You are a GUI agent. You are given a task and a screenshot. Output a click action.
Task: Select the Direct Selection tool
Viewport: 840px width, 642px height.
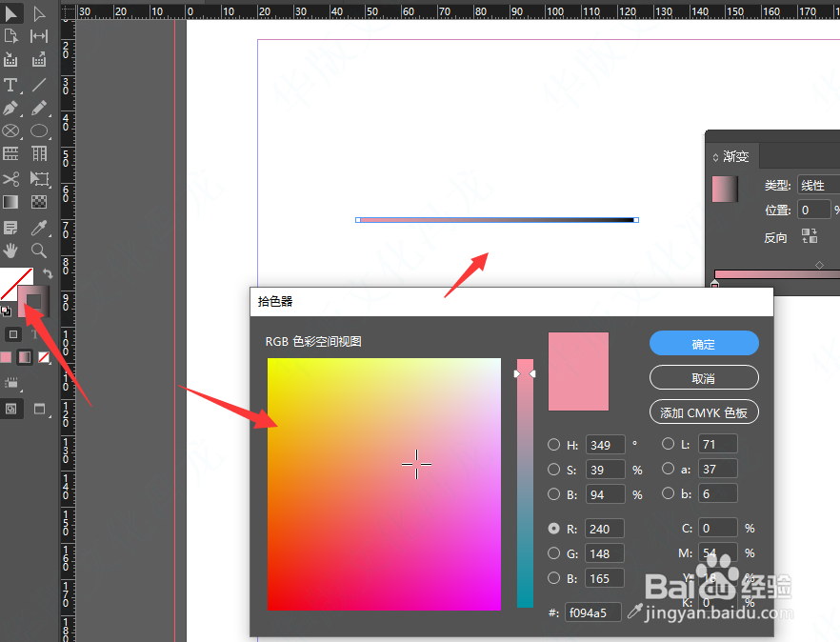38,13
